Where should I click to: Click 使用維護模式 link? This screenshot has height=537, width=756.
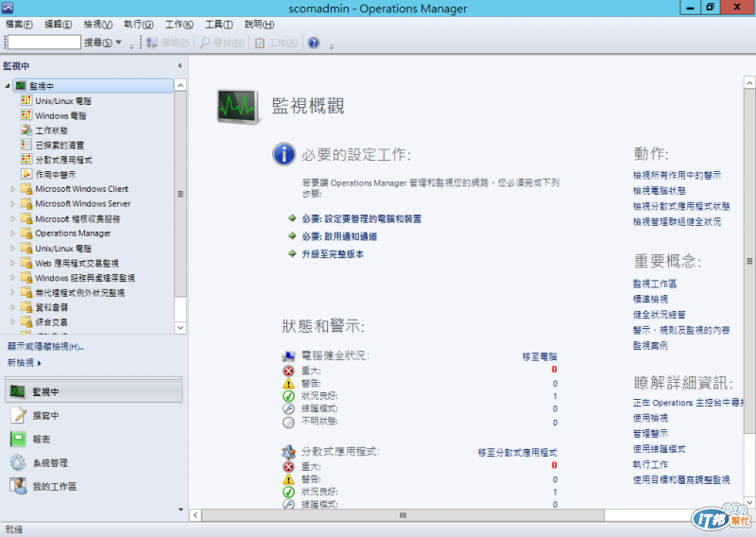point(659,449)
